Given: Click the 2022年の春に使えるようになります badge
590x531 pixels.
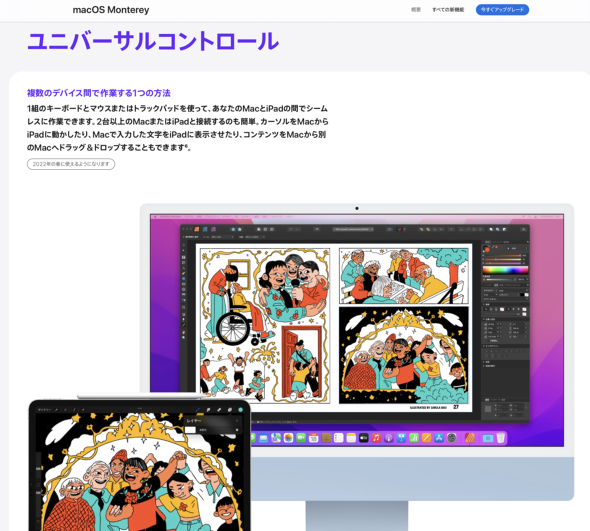Looking at the screenshot, I should (x=71, y=164).
